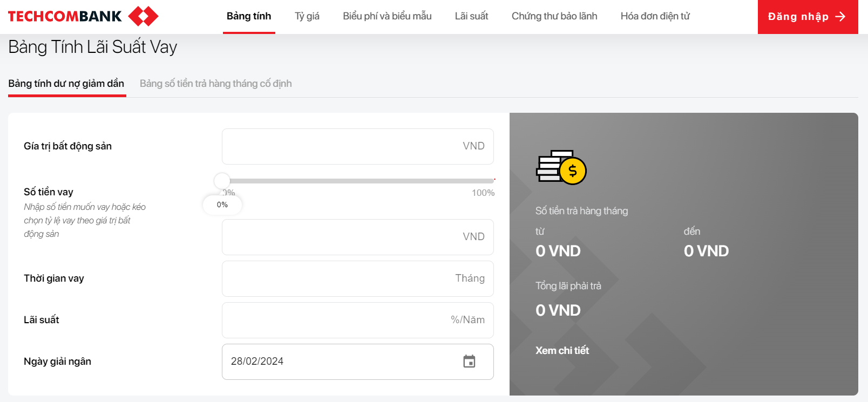Click the 100% slider label
The width and height of the screenshot is (868, 402).
tap(483, 193)
